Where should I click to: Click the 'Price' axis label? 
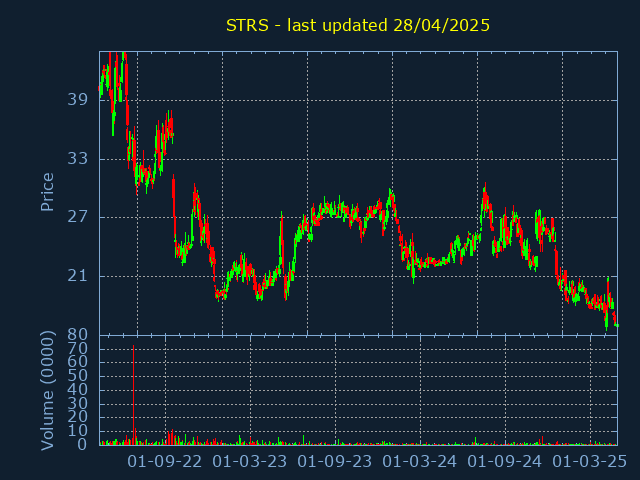coord(47,192)
